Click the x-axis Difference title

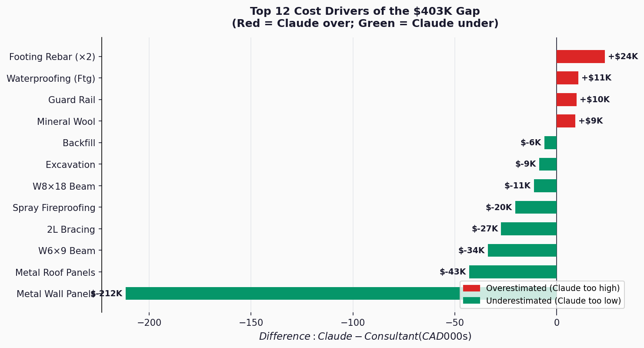[365, 337]
